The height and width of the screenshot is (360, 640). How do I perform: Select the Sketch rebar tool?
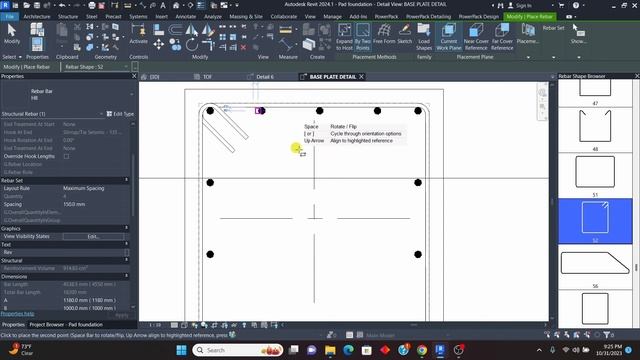[404, 34]
